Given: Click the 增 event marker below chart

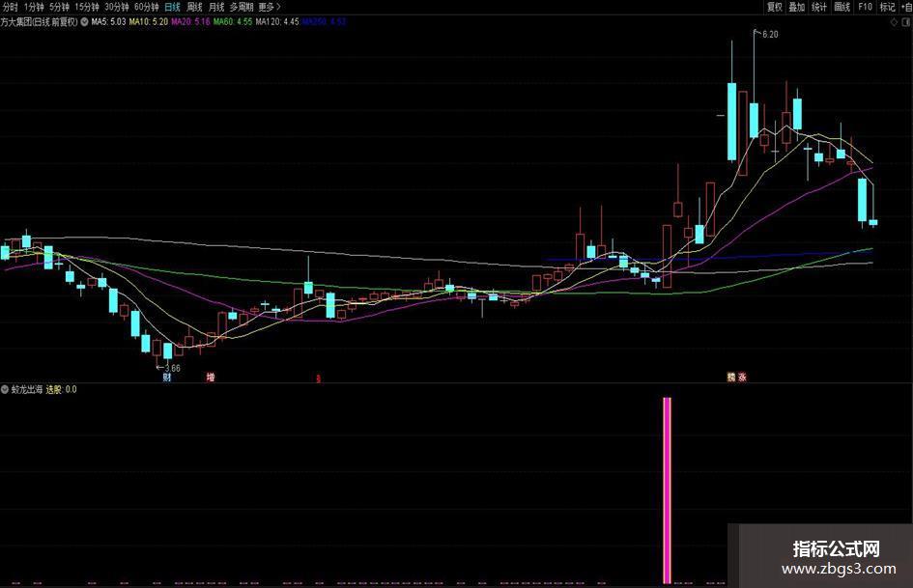Looking at the screenshot, I should [211, 378].
